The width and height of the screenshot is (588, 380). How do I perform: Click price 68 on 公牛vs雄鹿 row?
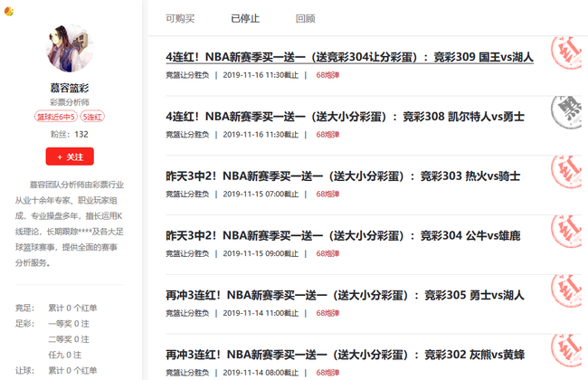(x=327, y=253)
